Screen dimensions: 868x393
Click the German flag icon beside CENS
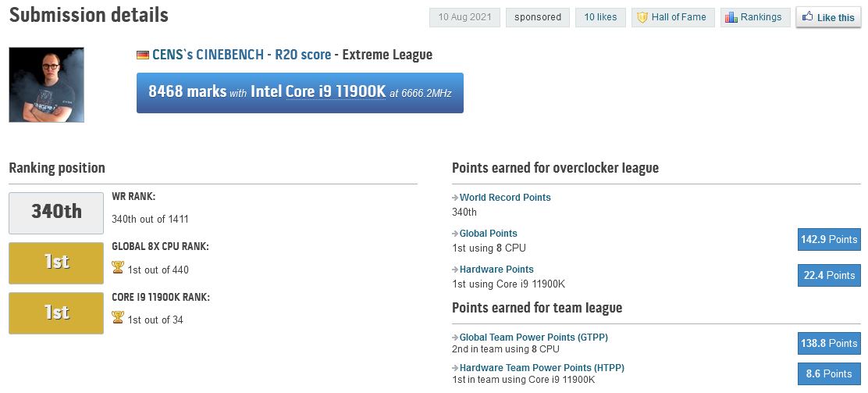click(x=143, y=55)
